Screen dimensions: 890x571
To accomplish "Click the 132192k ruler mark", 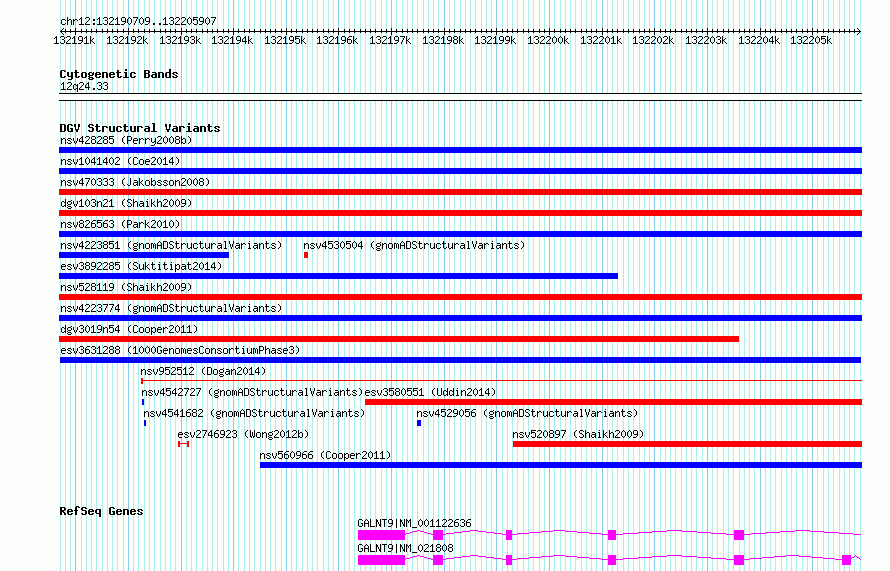I will coord(127,40).
